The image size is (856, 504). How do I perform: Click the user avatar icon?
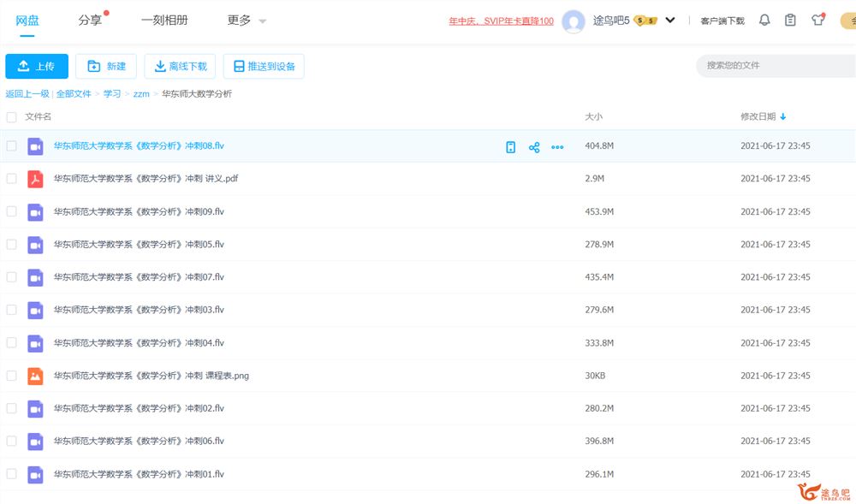574,21
